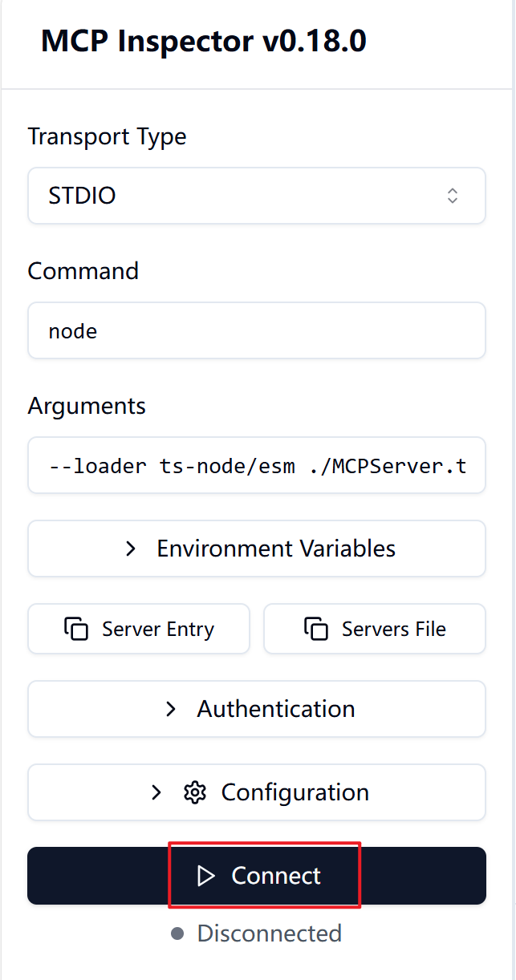The width and height of the screenshot is (516, 980).
Task: Click the copy icon beside Server Entry
Action: 76,630
